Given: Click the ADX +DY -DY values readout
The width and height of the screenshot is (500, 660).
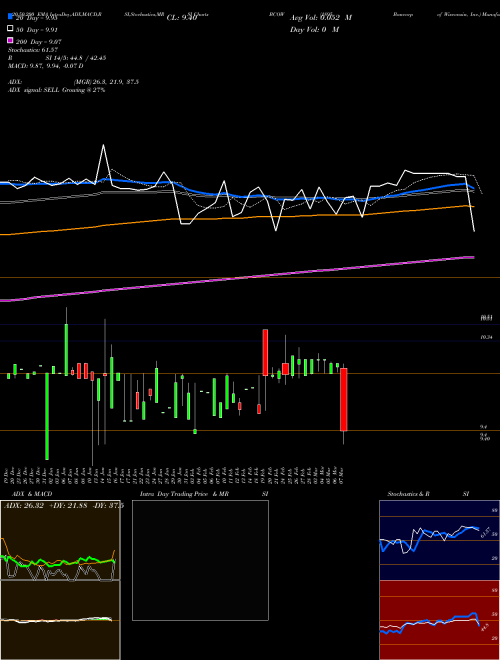Looking at the screenshot, I should pos(64,506).
